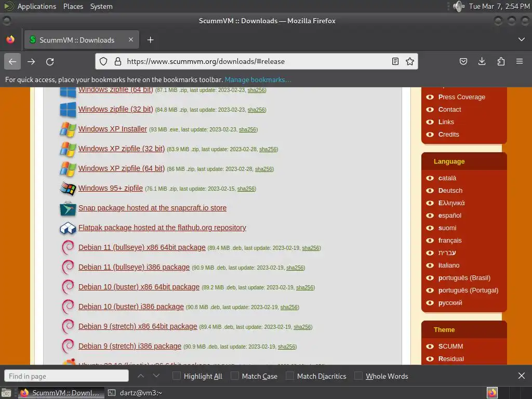Reload the current page
532x399 pixels.
click(x=50, y=61)
